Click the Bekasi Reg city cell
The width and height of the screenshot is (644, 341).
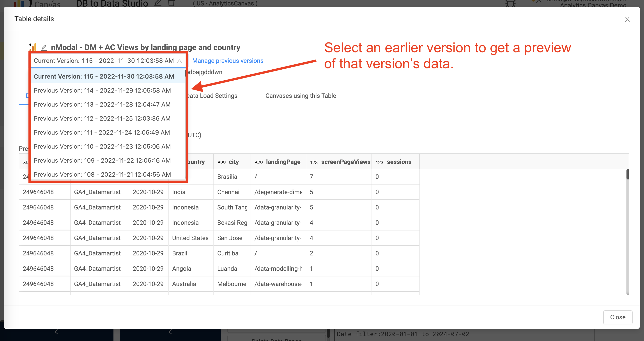[232, 223]
